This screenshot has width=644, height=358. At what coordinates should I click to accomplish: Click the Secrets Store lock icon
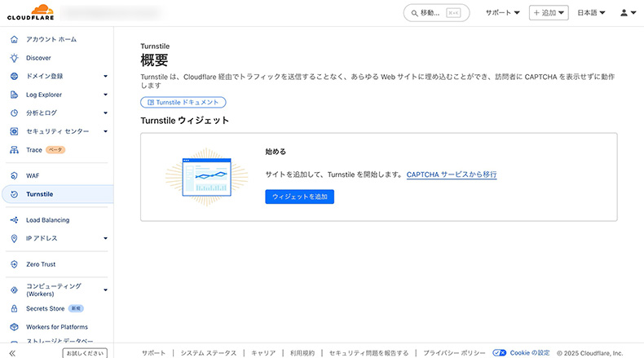tap(14, 308)
